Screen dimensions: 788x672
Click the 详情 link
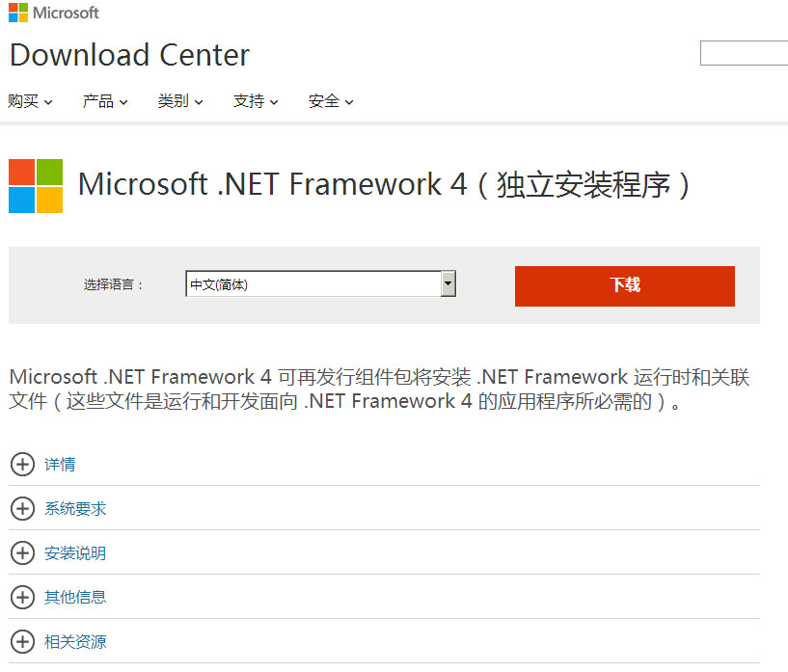(60, 464)
